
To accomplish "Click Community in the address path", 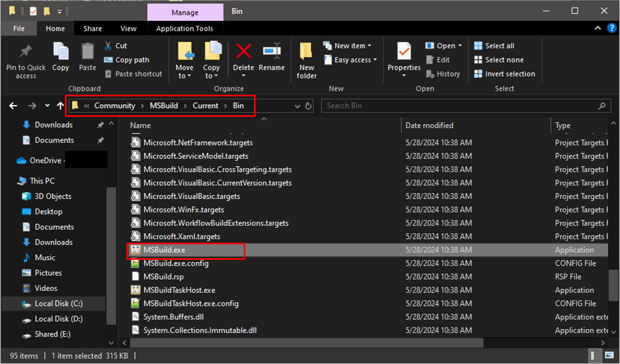I will pos(115,106).
